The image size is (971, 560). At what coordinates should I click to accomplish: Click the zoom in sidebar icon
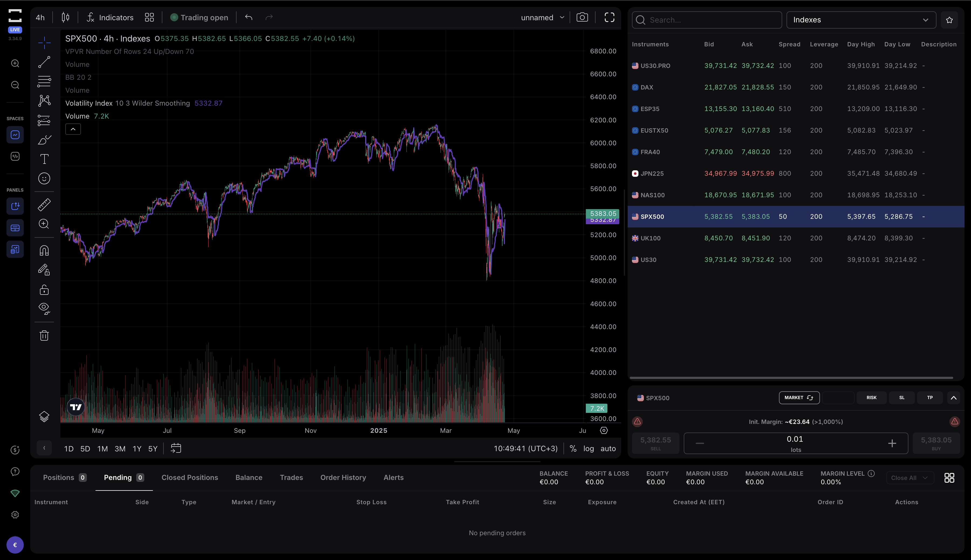tap(15, 63)
